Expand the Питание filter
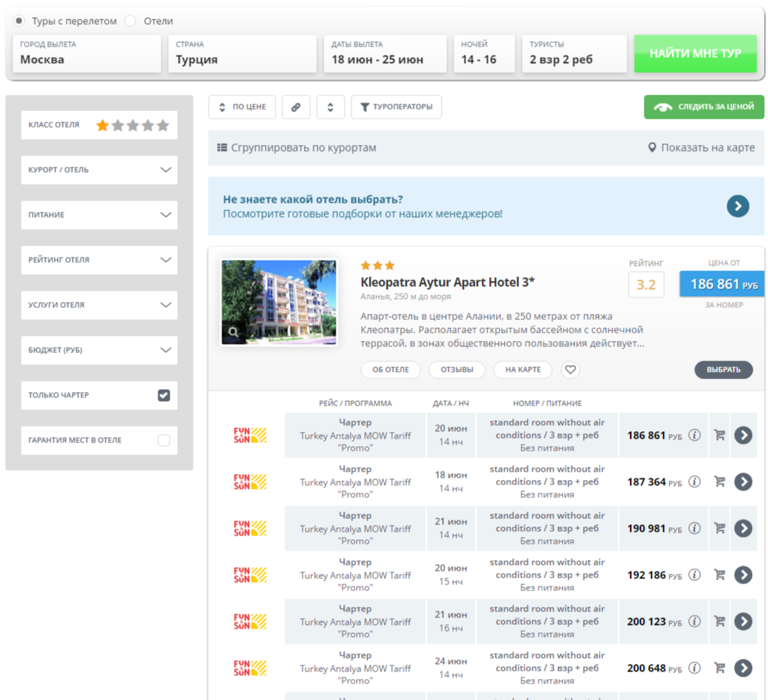768x700 pixels. tap(99, 215)
